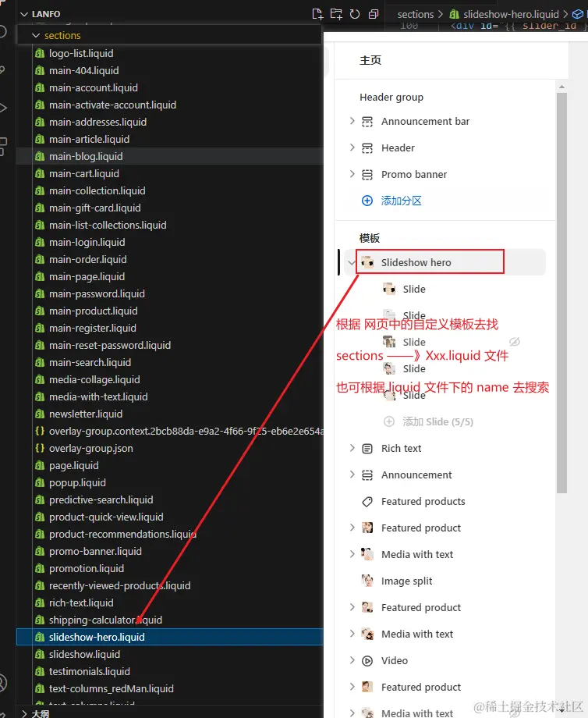The height and width of the screenshot is (718, 588).
Task: Select the Image split section
Action: (407, 581)
